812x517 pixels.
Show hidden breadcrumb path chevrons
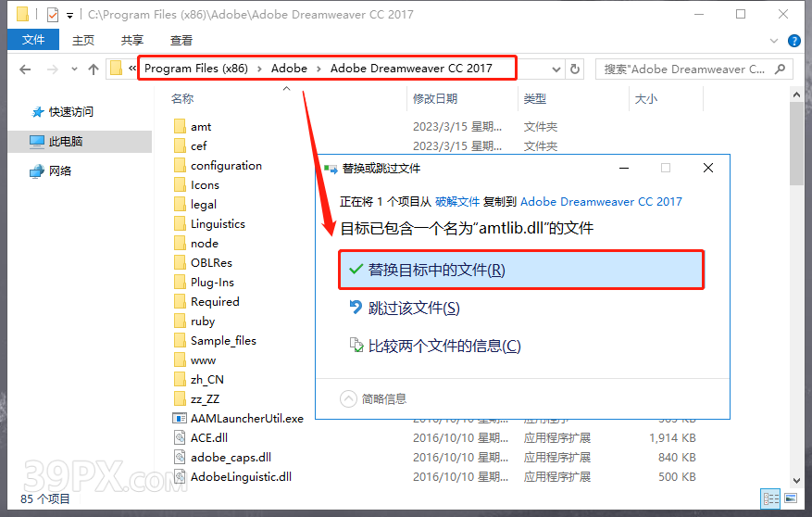[x=132, y=68]
